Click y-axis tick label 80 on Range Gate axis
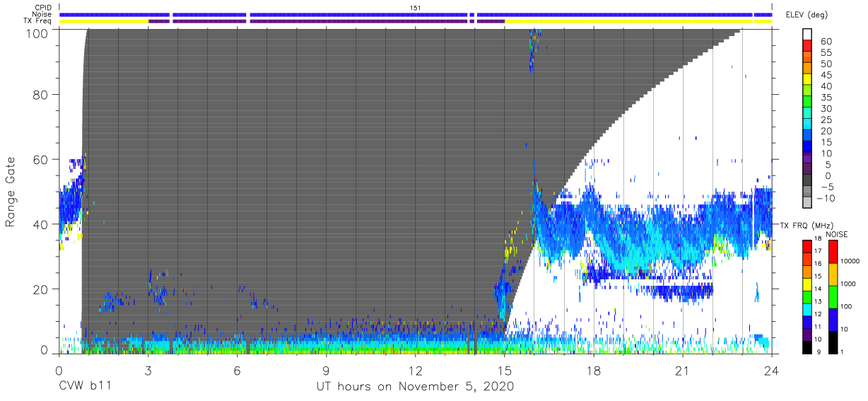868x401 pixels. pyautogui.click(x=40, y=95)
